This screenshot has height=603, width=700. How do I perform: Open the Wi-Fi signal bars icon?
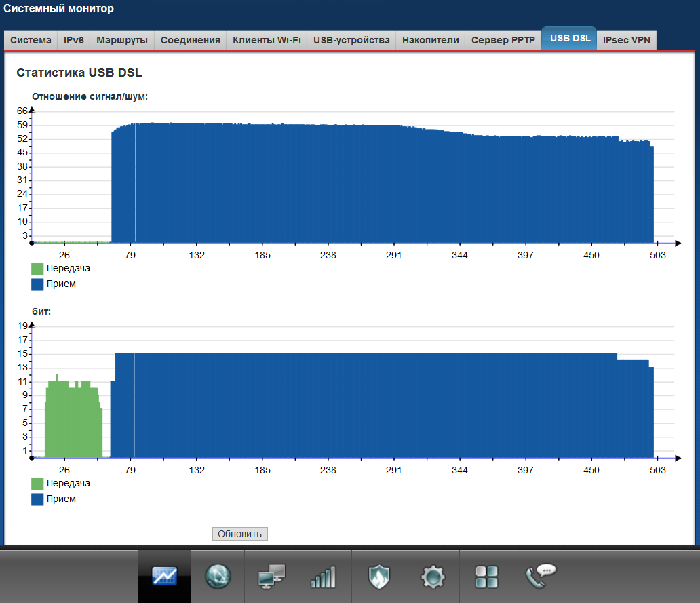[x=325, y=577]
